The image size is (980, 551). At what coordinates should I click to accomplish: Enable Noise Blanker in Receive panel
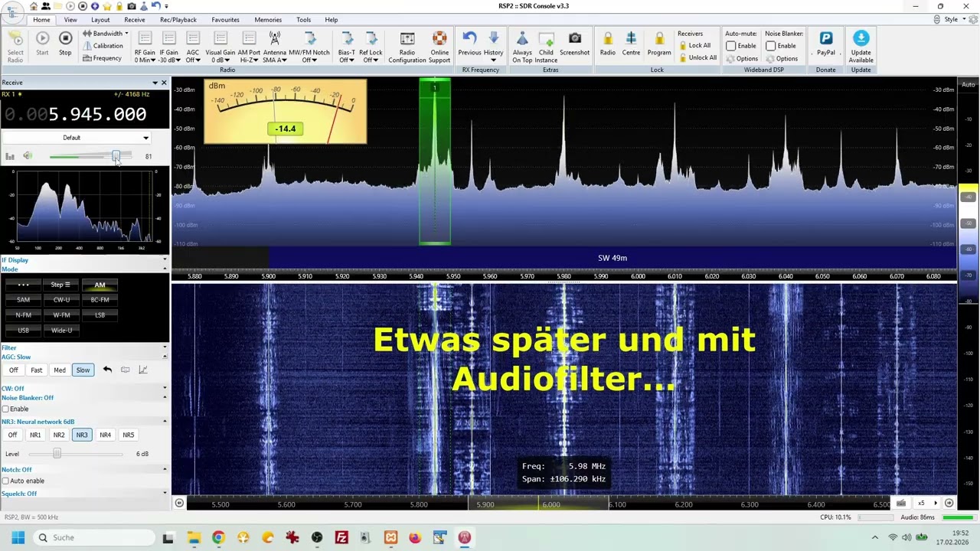(5, 409)
